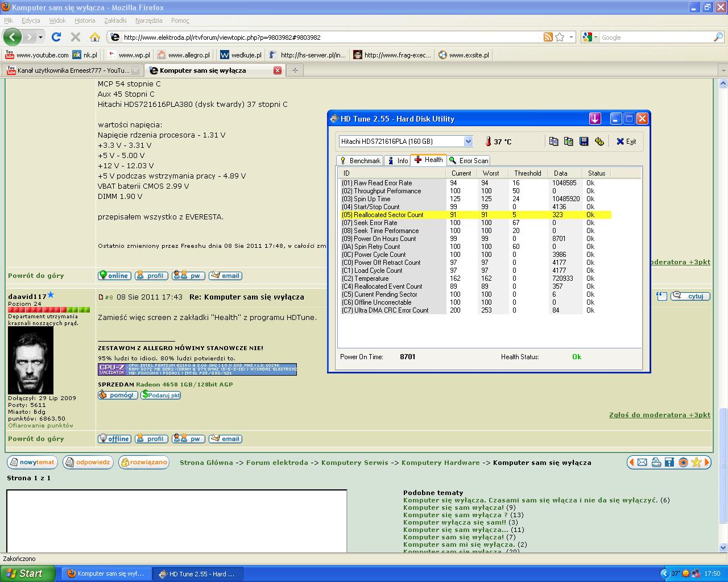
Task: Open a new tab with the plus button
Action: click(x=295, y=70)
